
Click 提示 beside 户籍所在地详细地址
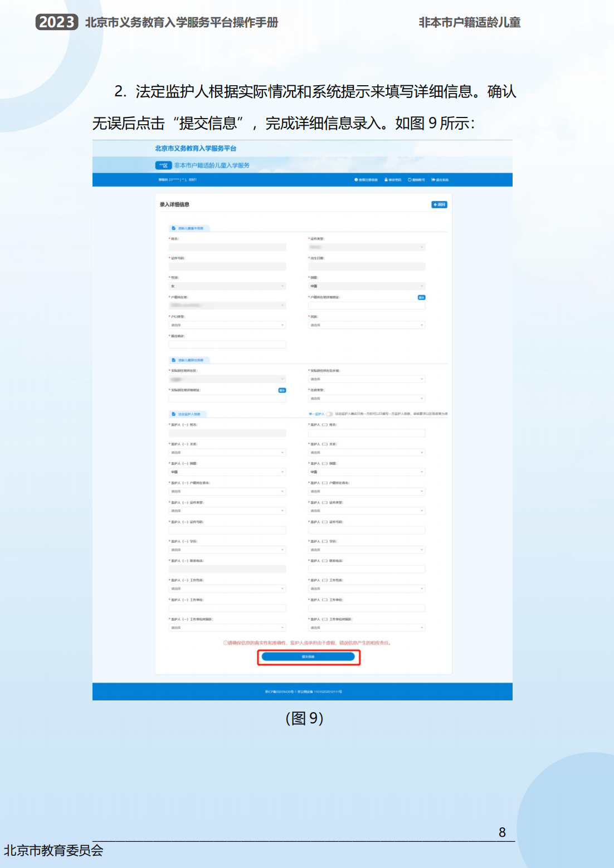coord(421,297)
